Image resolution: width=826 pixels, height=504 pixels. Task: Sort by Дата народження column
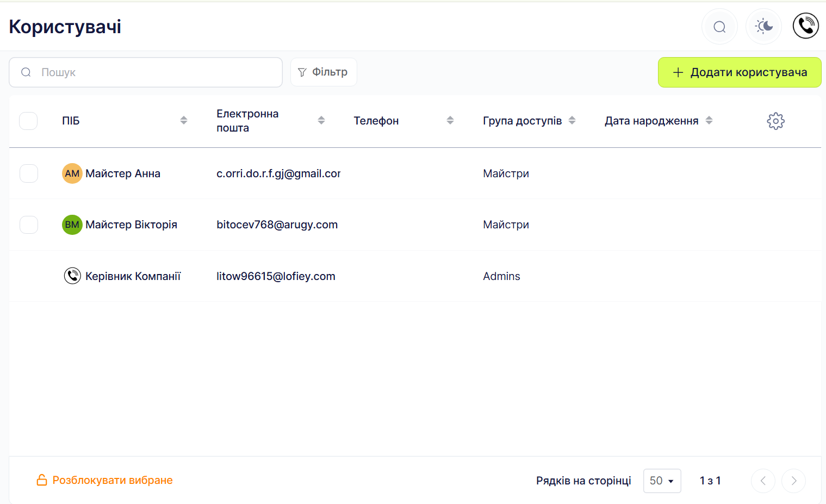click(709, 121)
